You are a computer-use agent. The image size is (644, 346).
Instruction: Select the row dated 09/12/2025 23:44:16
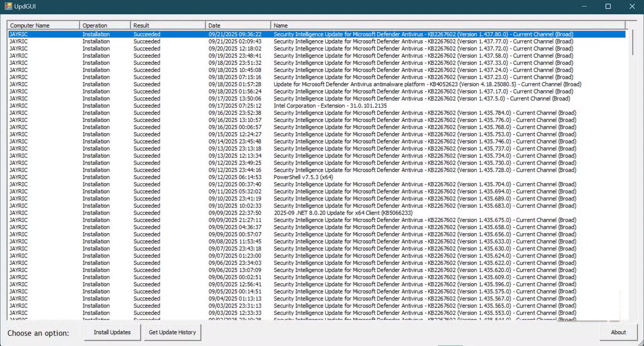tap(317, 170)
